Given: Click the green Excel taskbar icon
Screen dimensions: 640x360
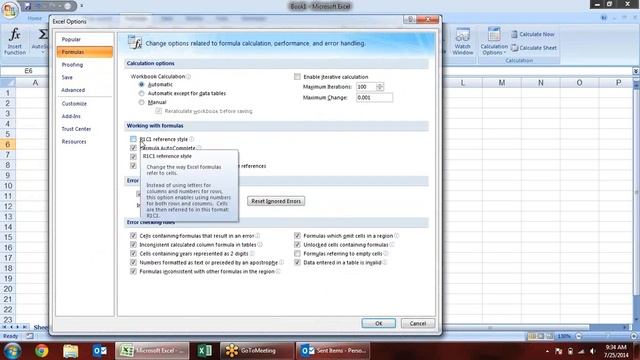Looking at the screenshot, I should tap(204, 351).
